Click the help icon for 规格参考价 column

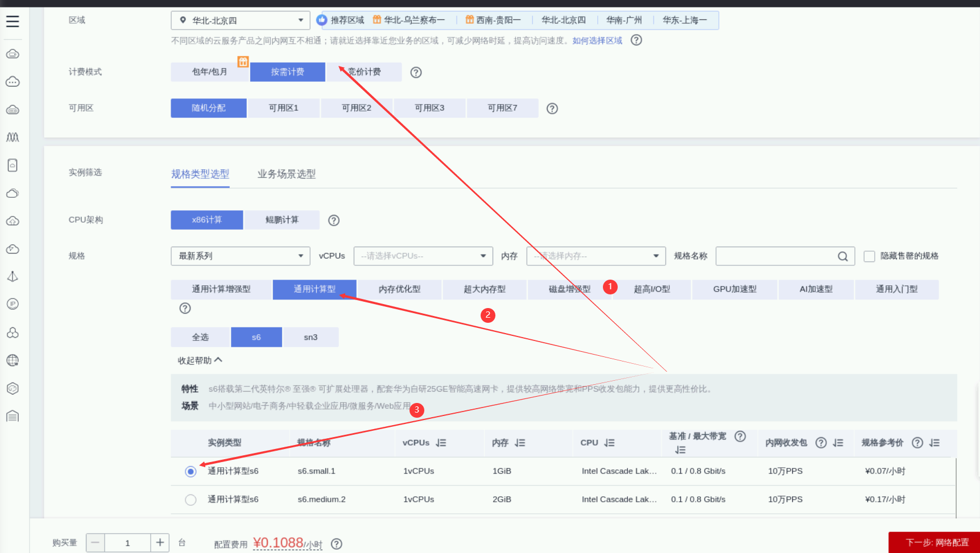click(917, 443)
